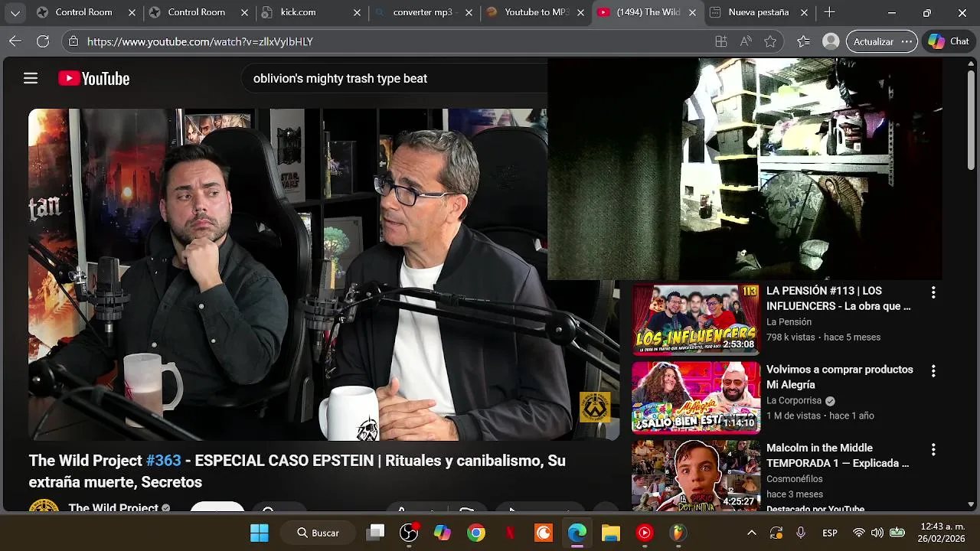Open OBS Studio from taskbar
This screenshot has height=551, width=980.
pyautogui.click(x=409, y=533)
